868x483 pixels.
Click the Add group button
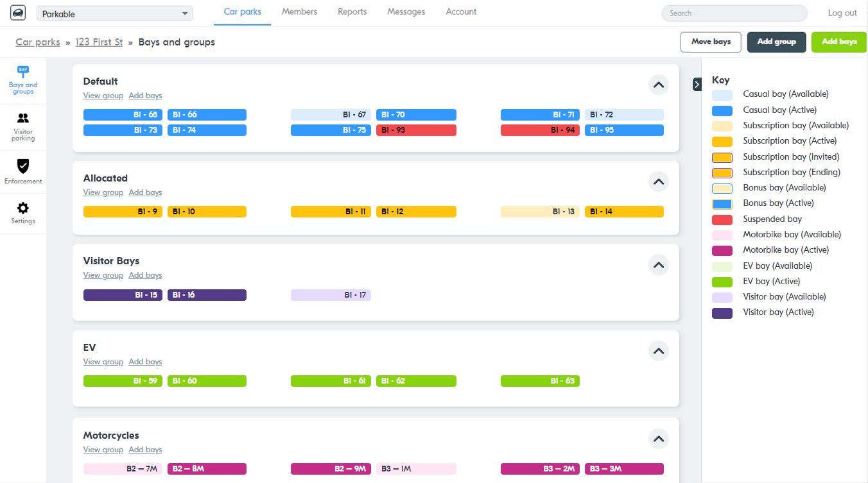[x=776, y=42]
